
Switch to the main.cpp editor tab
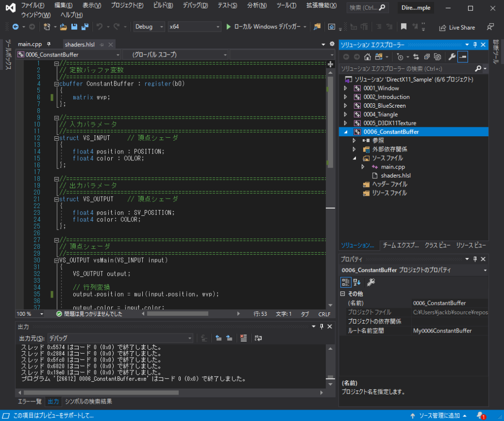(30, 43)
